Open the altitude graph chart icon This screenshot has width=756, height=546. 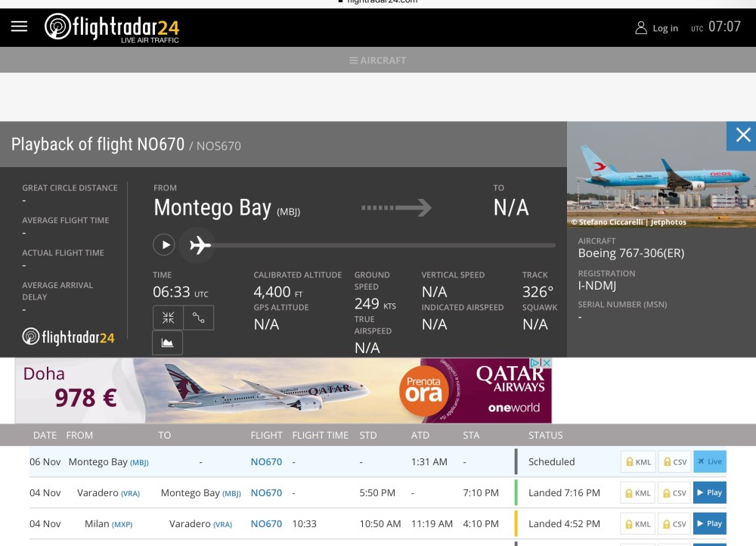pyautogui.click(x=168, y=343)
